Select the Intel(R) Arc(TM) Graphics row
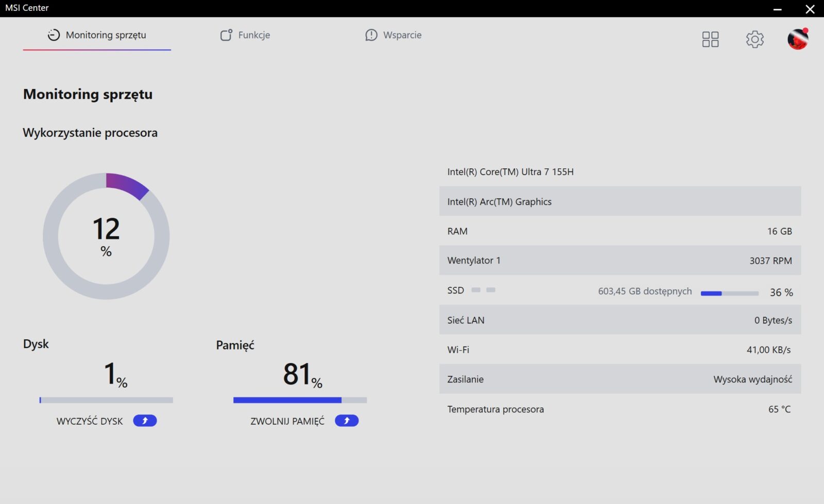Image resolution: width=824 pixels, height=504 pixels. tap(620, 201)
